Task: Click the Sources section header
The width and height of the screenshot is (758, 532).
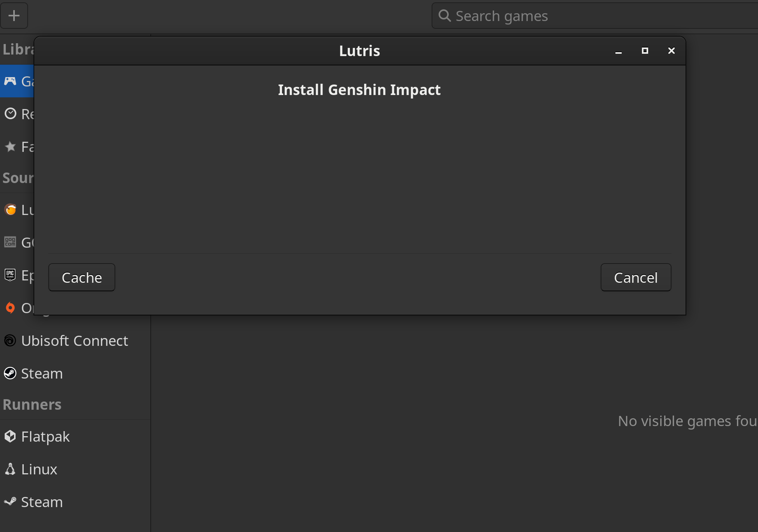Action: pos(18,178)
